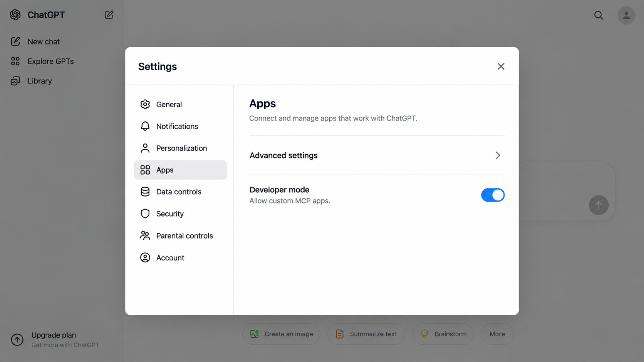644x362 pixels.
Task: Click the "Get more with ChatGPT" subtitle
Action: point(65,345)
